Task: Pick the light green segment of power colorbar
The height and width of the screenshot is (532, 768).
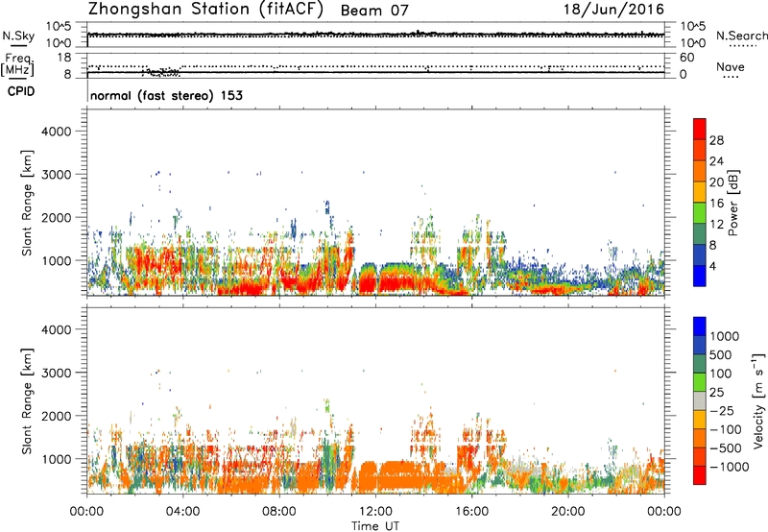Action: (700, 213)
